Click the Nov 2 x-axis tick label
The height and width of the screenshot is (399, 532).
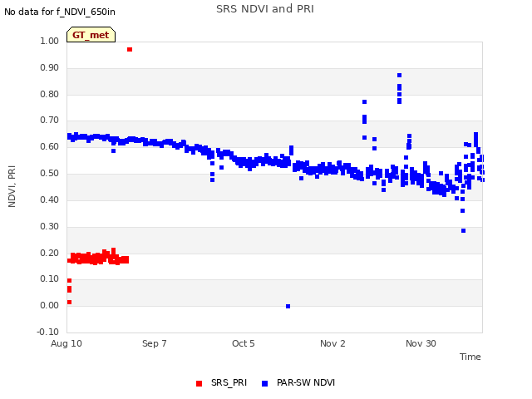point(332,343)
